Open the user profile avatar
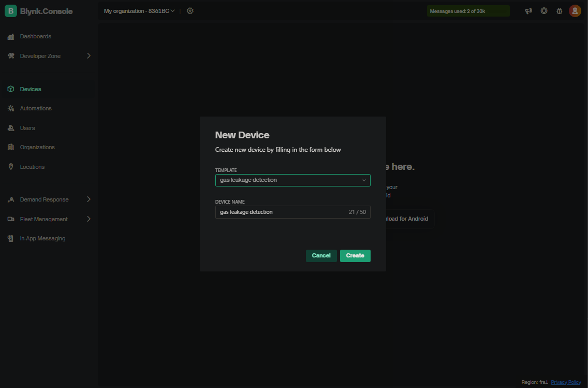Viewport: 588px width, 388px height. [575, 11]
